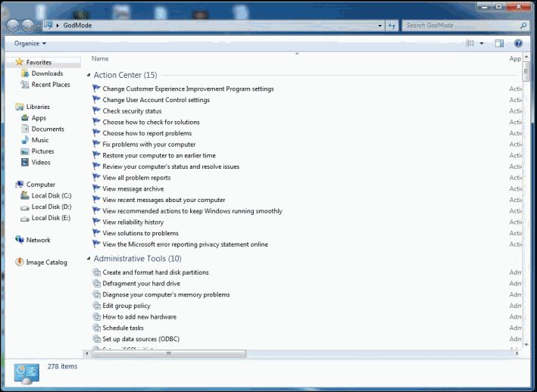
Task: Open view options dropdown arrow
Action: [482, 43]
